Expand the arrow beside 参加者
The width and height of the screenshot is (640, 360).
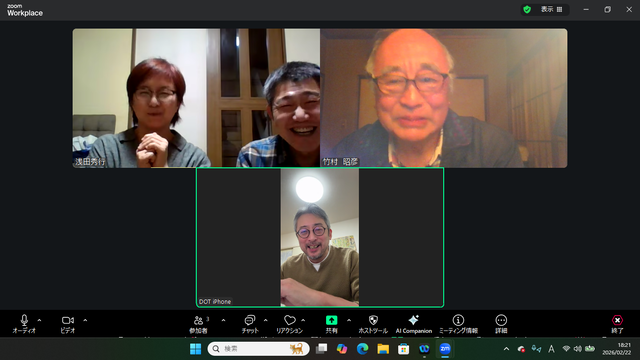point(223,320)
